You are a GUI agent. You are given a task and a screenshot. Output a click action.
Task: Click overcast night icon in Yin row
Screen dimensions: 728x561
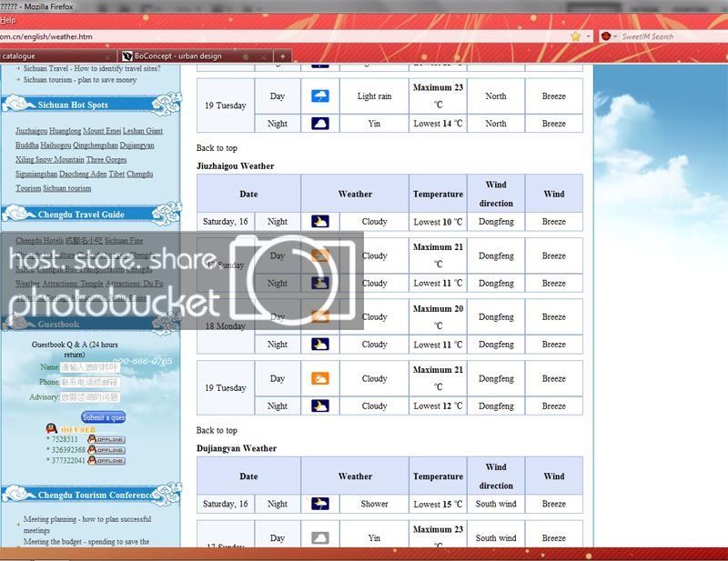pos(320,124)
